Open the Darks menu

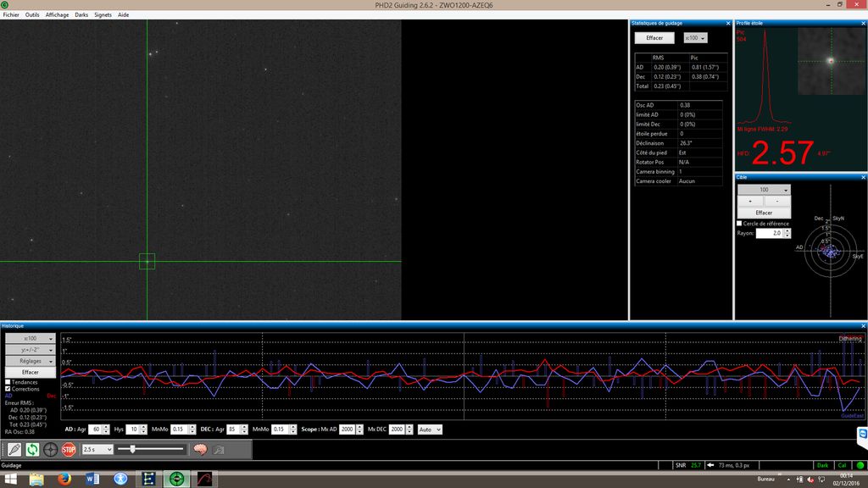coord(81,15)
